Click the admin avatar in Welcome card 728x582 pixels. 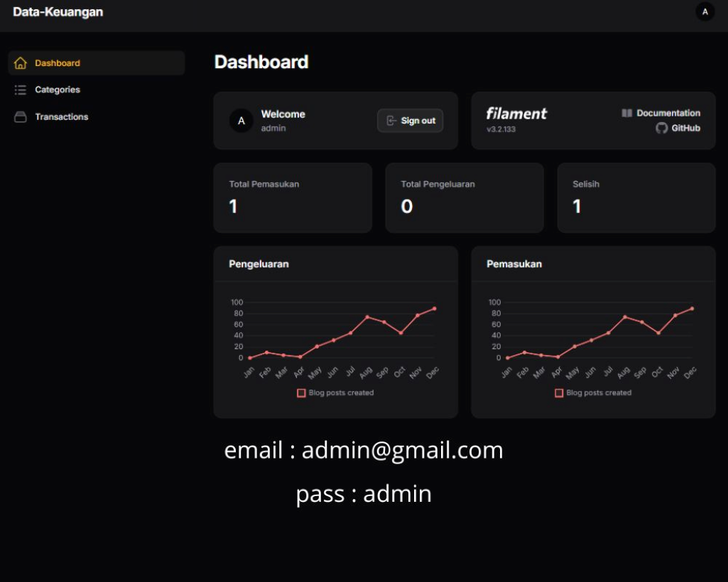coord(241,120)
